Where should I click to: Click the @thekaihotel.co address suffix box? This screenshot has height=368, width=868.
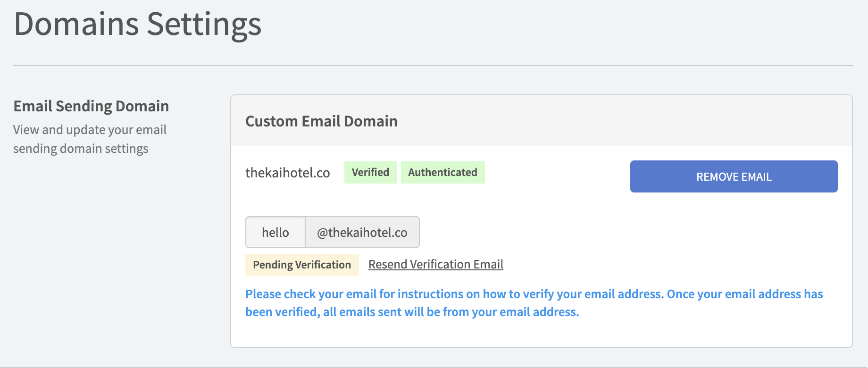(x=362, y=232)
